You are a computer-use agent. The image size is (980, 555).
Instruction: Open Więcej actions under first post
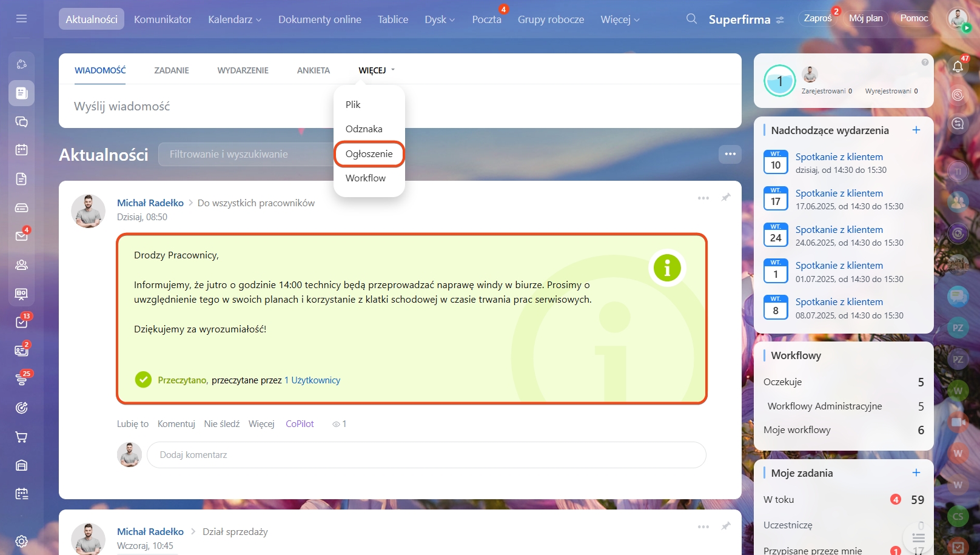tap(261, 424)
